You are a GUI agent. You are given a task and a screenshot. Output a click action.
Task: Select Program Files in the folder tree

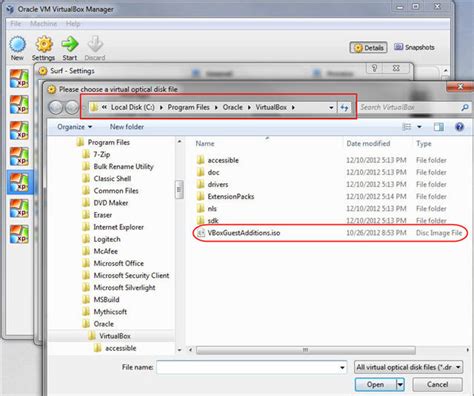point(109,142)
